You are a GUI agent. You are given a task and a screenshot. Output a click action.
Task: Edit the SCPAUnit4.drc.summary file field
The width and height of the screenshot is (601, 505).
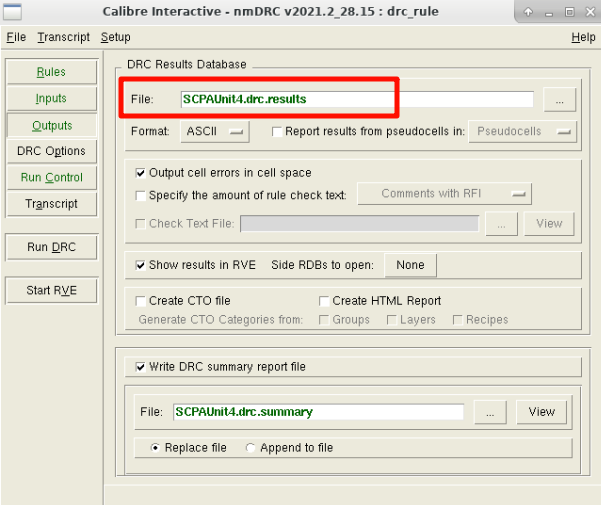point(318,412)
